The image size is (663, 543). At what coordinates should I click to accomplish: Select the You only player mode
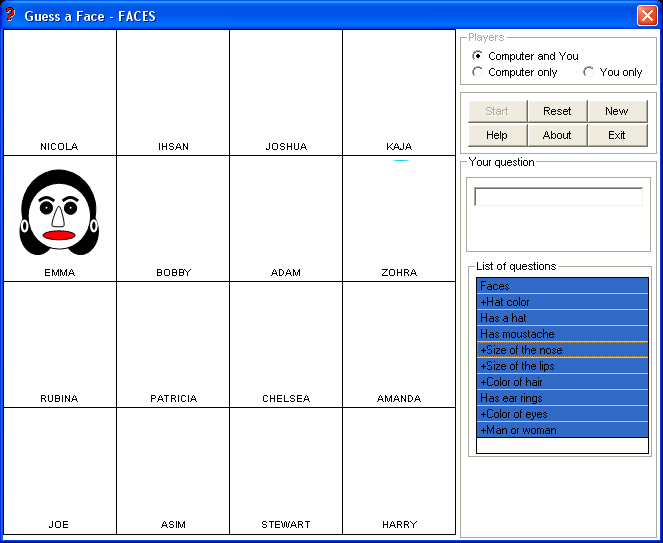[589, 72]
